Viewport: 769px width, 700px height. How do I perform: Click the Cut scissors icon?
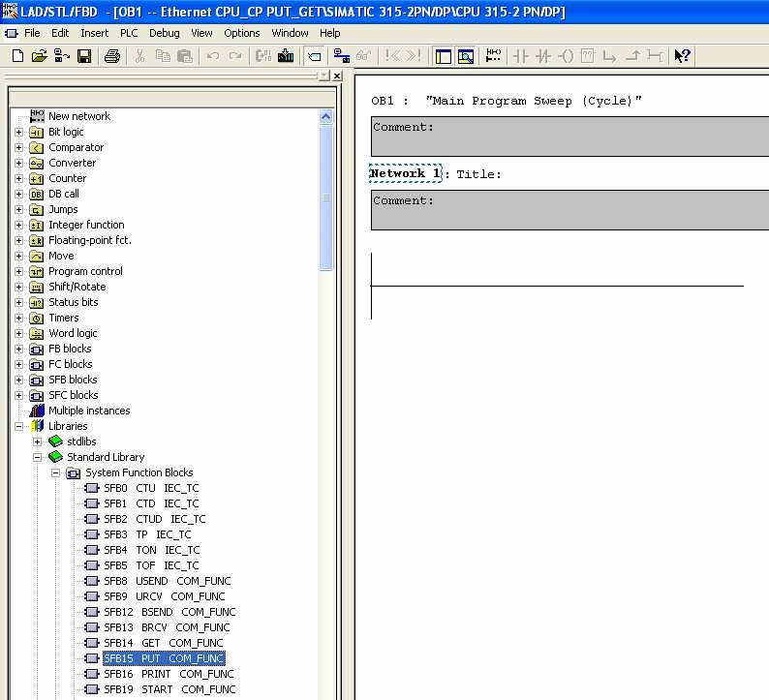coord(139,56)
